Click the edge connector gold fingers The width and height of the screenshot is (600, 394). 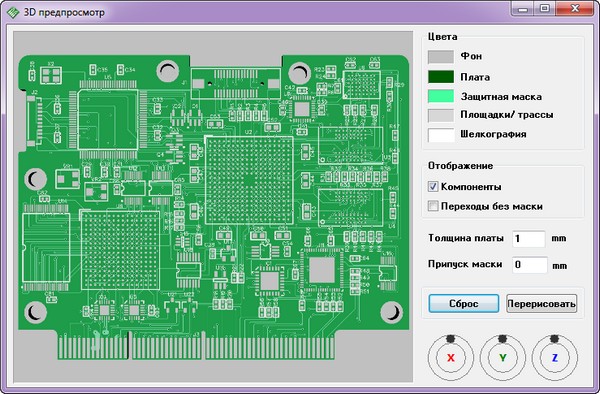tap(196, 345)
